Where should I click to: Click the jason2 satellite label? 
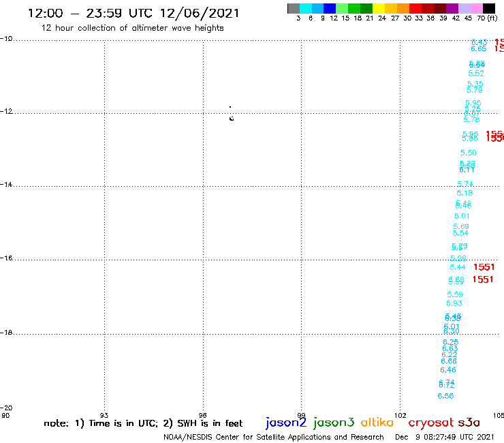click(286, 423)
